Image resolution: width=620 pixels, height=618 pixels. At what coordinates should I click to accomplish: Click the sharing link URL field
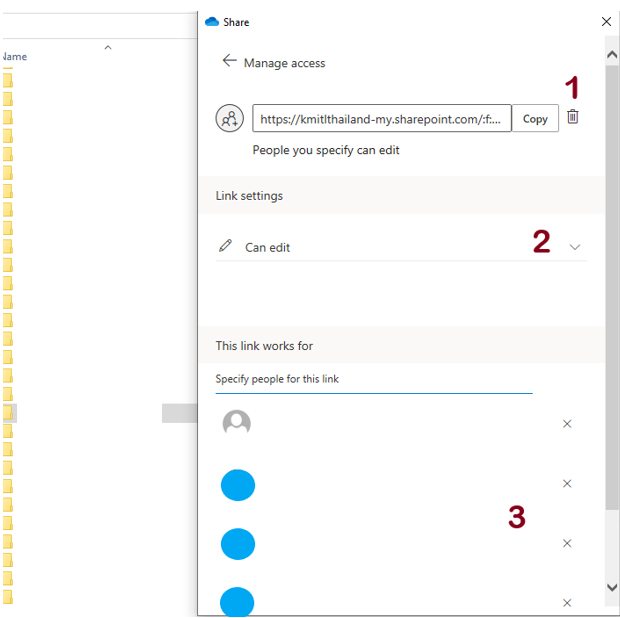pos(381,119)
